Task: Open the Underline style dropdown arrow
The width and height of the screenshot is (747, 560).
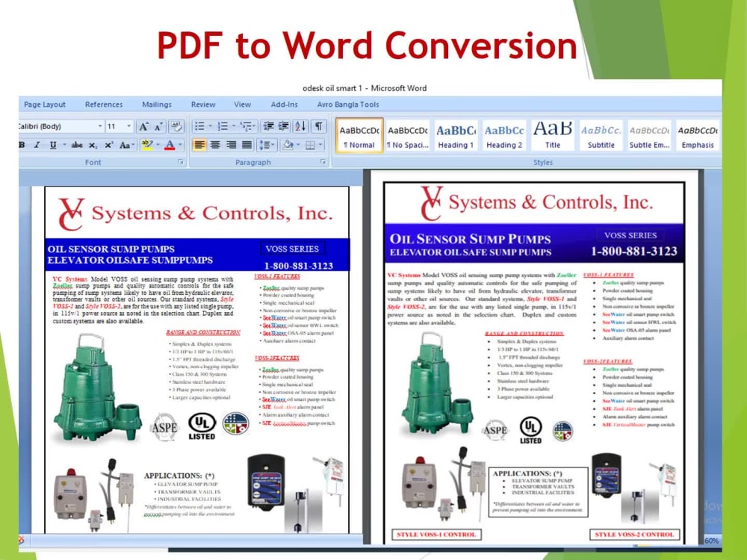Action: (x=63, y=145)
